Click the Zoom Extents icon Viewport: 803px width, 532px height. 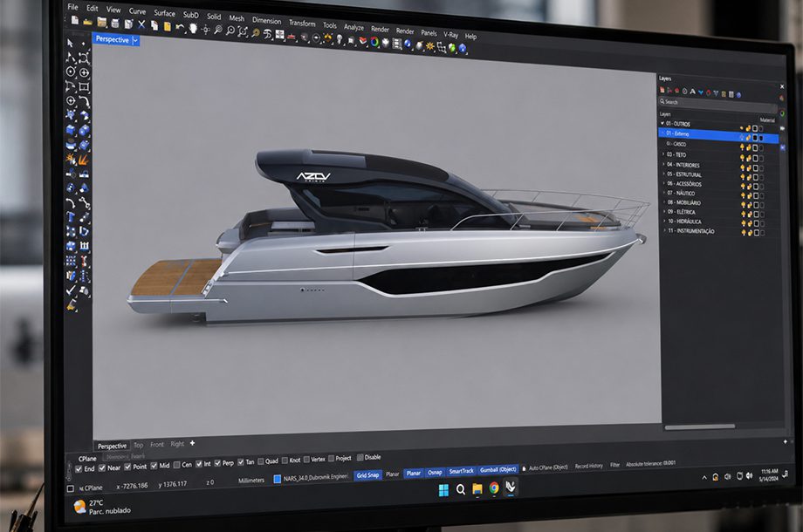(243, 31)
